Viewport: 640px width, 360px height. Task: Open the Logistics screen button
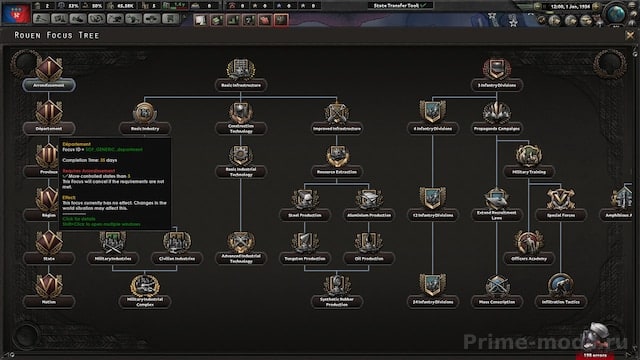[x=170, y=19]
